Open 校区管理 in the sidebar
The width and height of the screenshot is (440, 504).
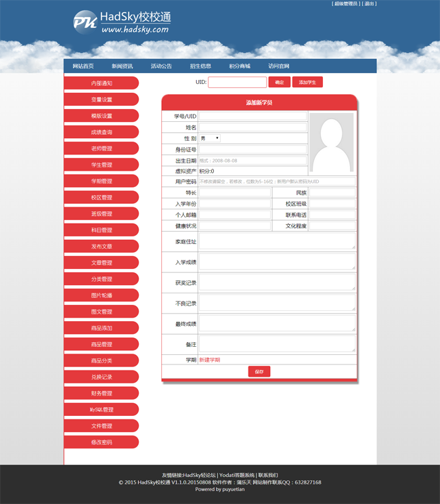[x=102, y=197]
